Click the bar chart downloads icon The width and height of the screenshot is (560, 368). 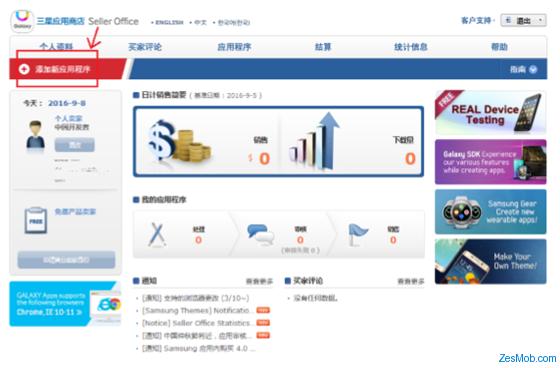[314, 141]
